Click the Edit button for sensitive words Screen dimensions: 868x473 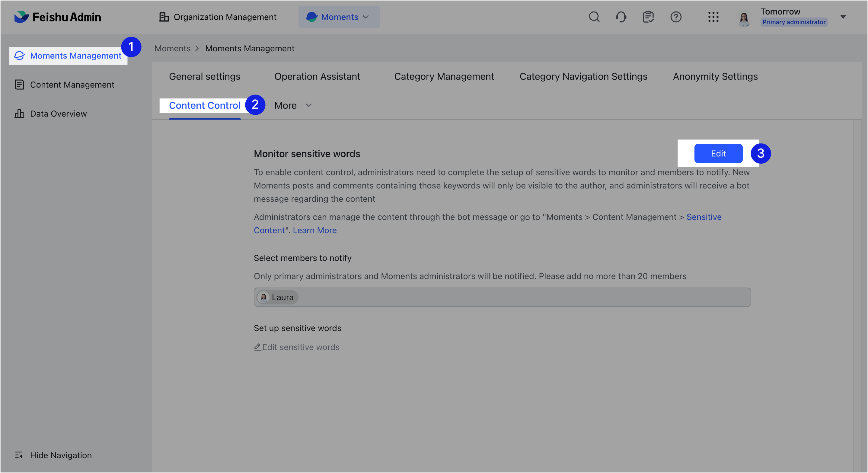tap(718, 153)
